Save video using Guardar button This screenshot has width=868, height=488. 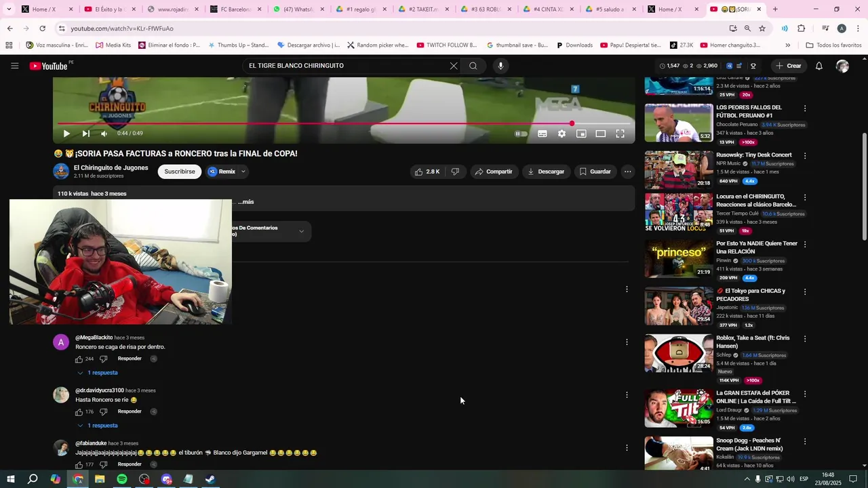pyautogui.click(x=595, y=171)
